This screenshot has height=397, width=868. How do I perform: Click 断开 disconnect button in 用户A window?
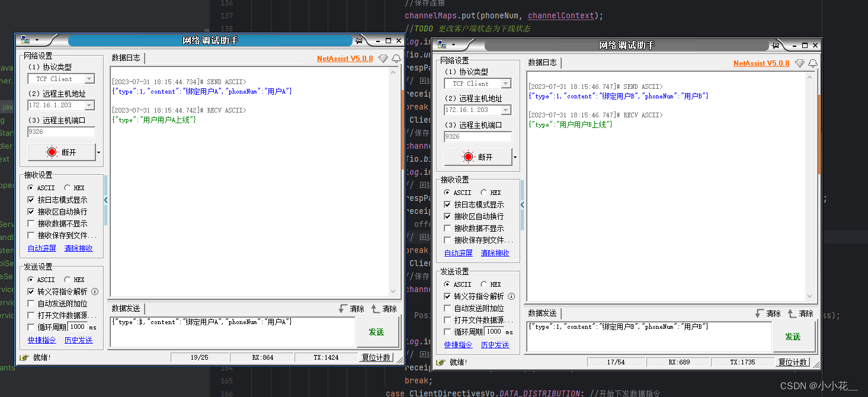coord(62,152)
